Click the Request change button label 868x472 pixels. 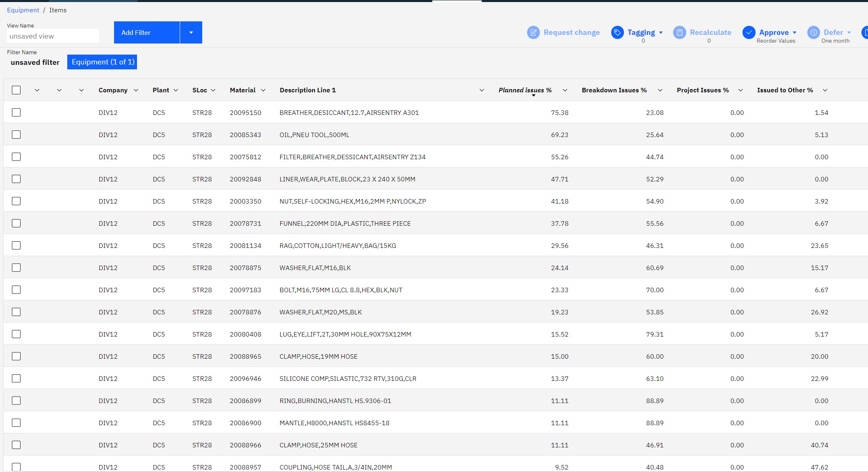coord(572,32)
